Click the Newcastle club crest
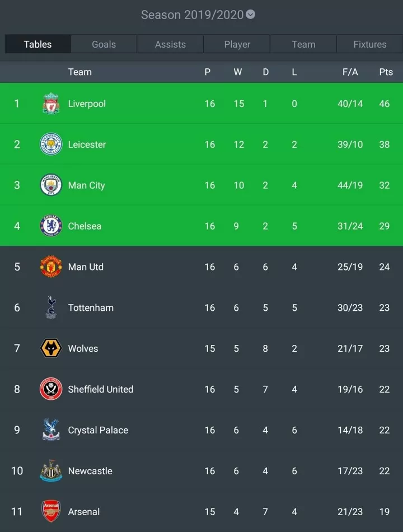This screenshot has height=532, width=403. [51, 470]
